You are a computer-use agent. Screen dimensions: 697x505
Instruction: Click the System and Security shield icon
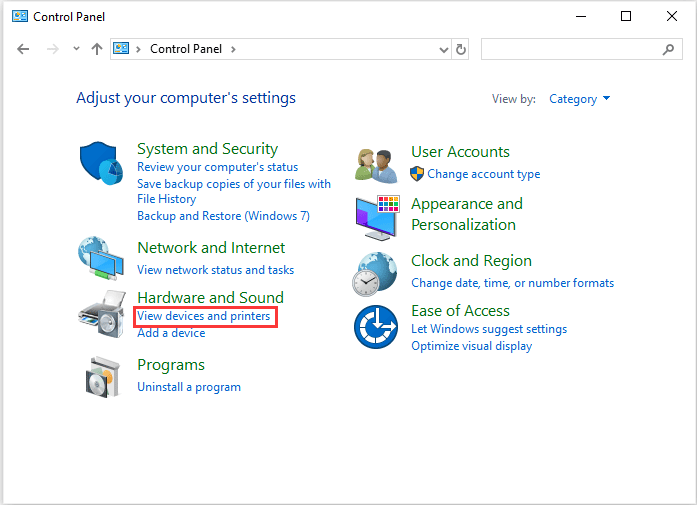[101, 163]
